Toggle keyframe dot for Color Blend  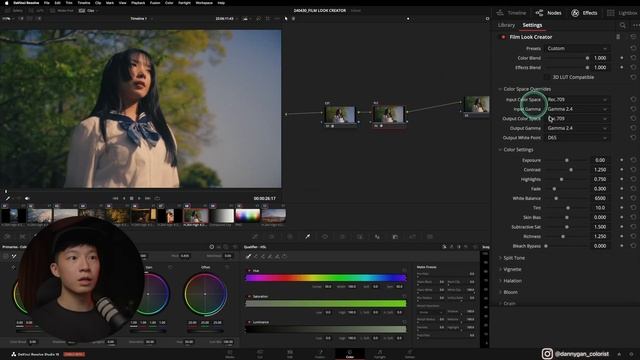622,58
